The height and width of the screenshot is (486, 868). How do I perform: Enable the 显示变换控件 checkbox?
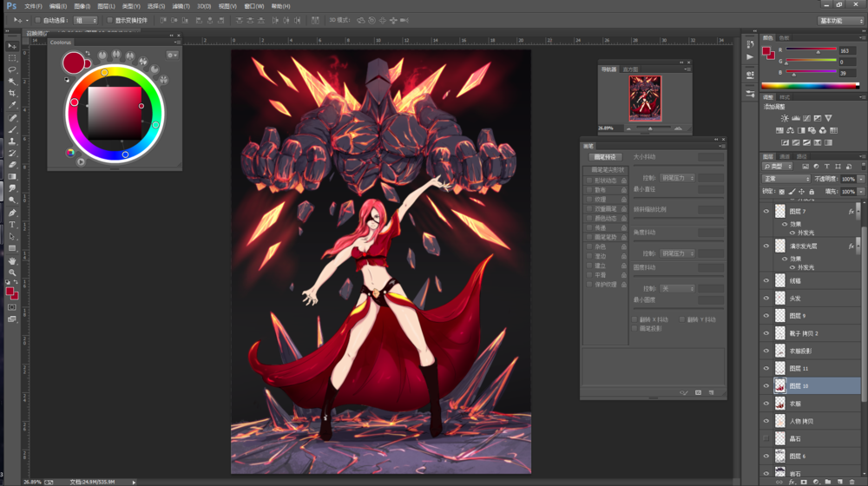click(111, 19)
